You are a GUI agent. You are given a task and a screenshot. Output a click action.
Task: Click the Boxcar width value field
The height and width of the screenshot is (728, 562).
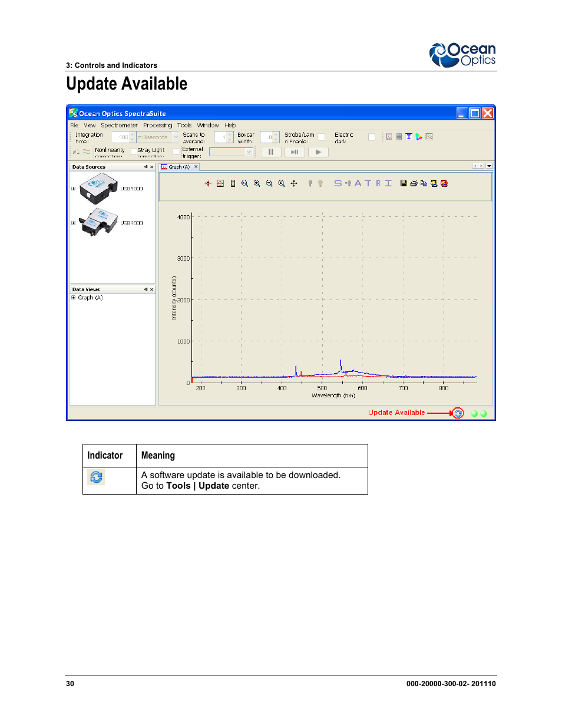click(x=266, y=137)
